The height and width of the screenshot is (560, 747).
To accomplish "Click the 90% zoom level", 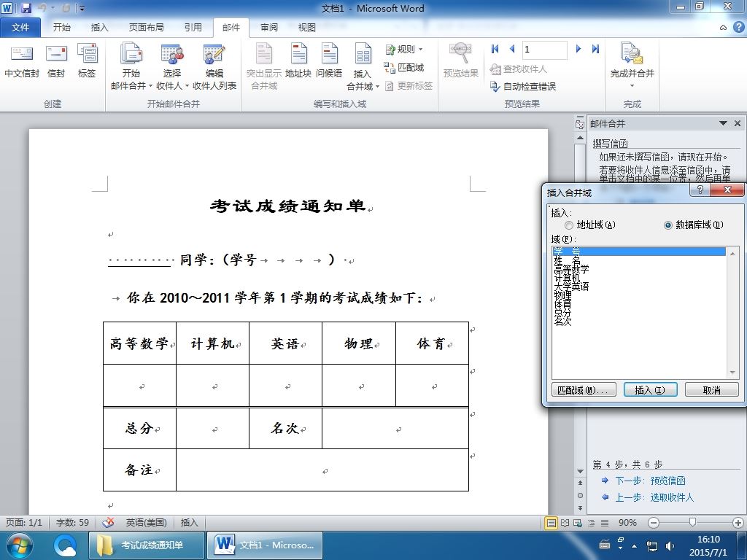I will pos(627,523).
